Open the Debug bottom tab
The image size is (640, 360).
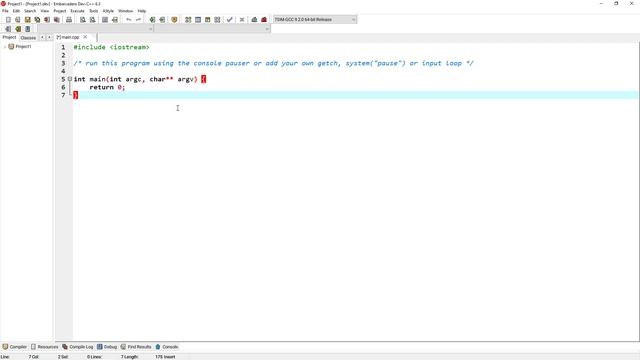107,347
